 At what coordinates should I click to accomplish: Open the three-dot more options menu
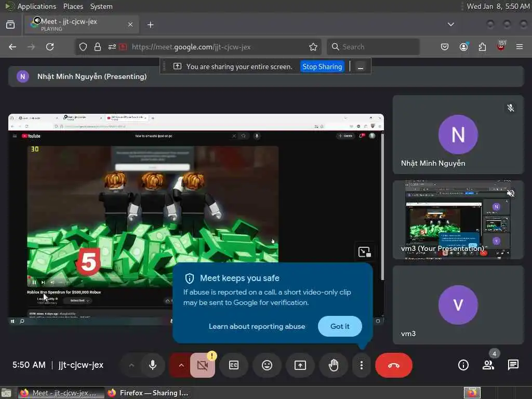coord(362,365)
